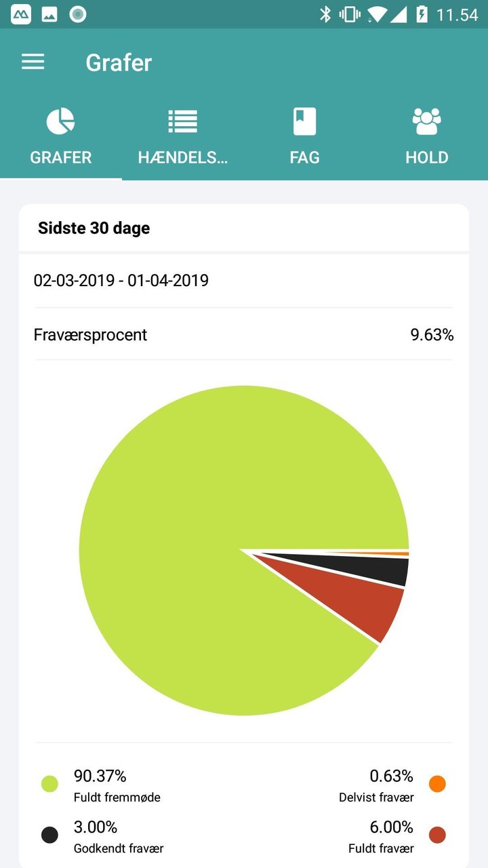Switch to the HOLD tab
488x868 pixels.
point(426,157)
